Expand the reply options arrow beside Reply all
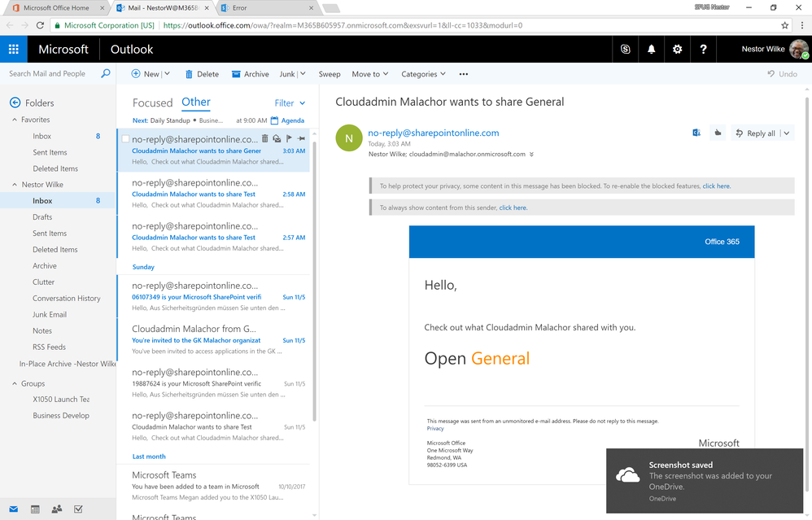This screenshot has height=520, width=812. pyautogui.click(x=787, y=133)
